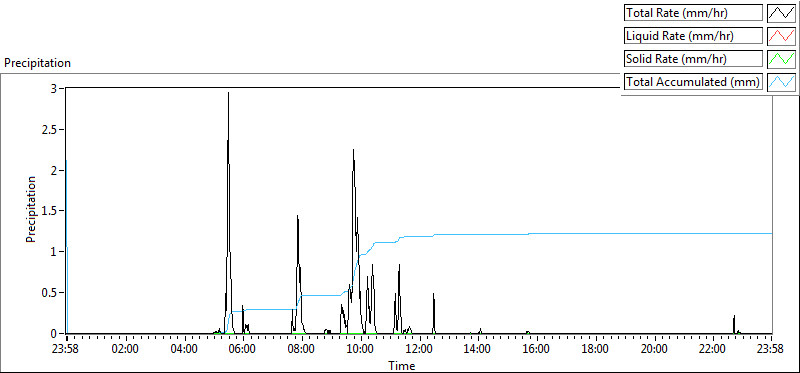Click the Precipitation chart title

coord(37,63)
